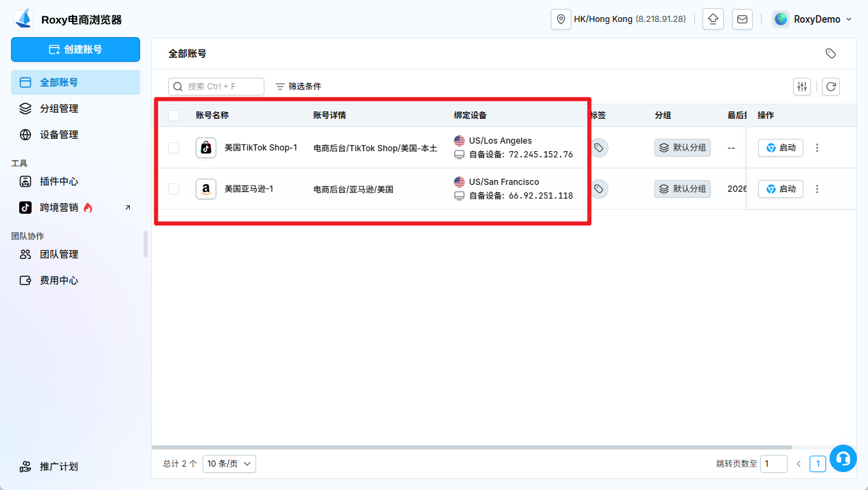Launch 美国亚马逊-1 with 启动 button

pos(781,189)
